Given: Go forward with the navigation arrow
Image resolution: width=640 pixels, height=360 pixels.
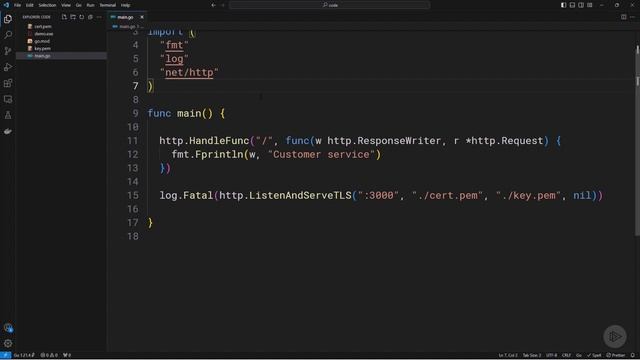Looking at the screenshot, I should point(223,5).
